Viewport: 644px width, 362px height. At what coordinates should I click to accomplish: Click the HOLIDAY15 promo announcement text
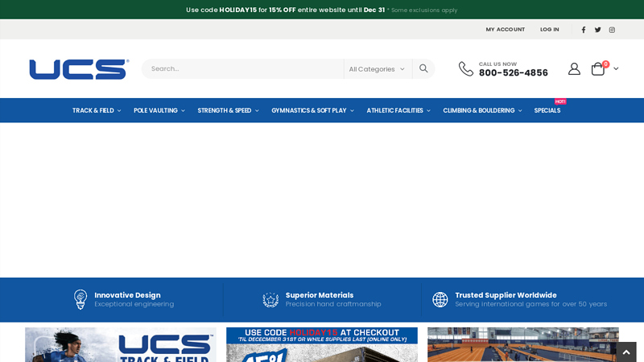click(321, 10)
